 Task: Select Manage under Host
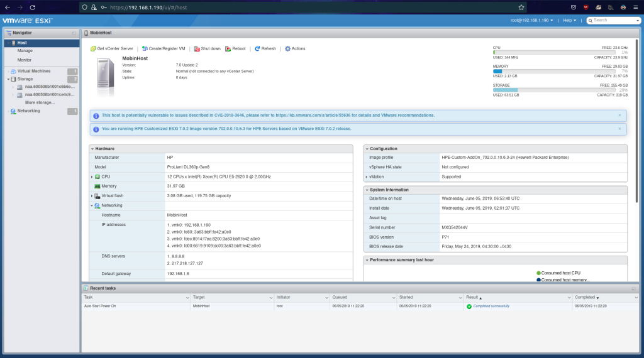click(25, 51)
